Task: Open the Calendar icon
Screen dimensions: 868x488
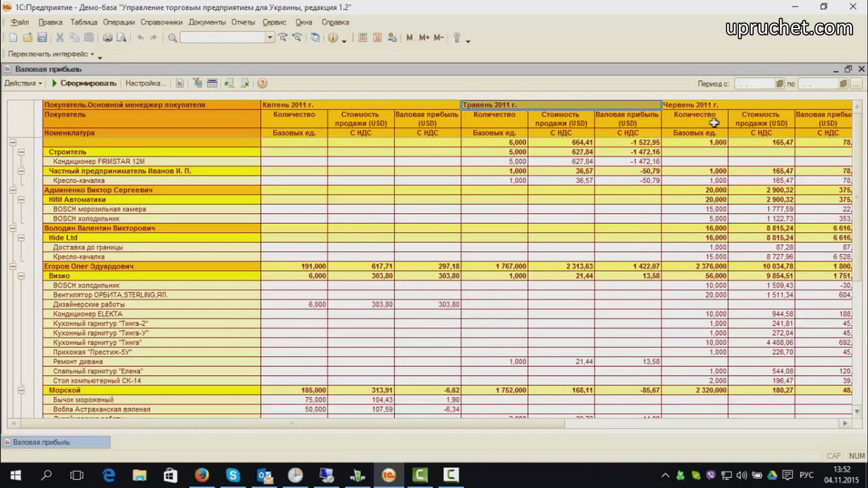Action: (x=377, y=38)
